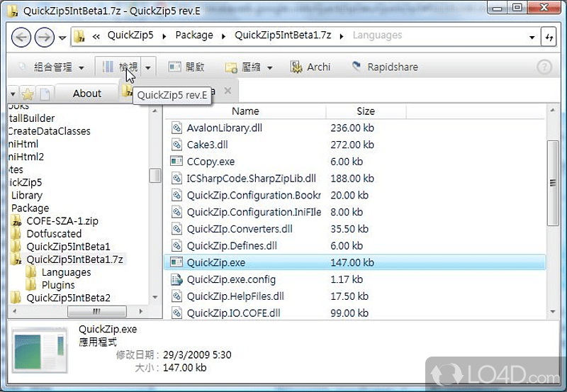This screenshot has width=567, height=392.
Task: Select the QuickZip.exe application icon in list
Action: coord(176,262)
